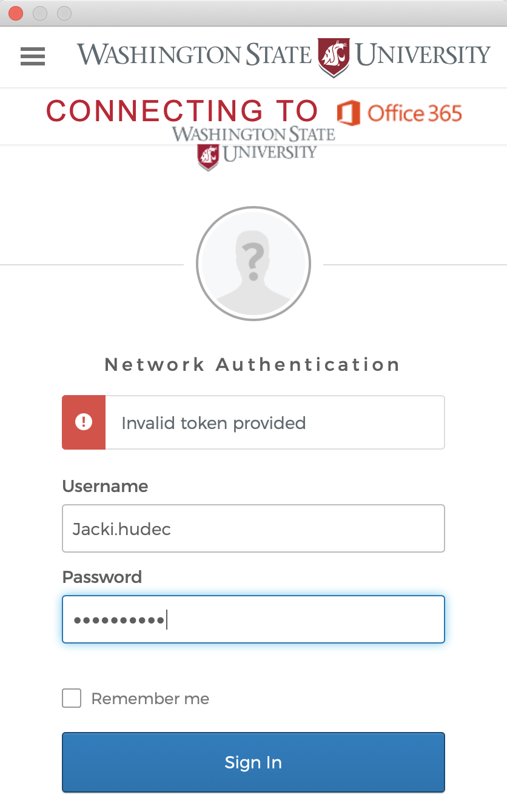Select the Network Authentication heading area

253,364
